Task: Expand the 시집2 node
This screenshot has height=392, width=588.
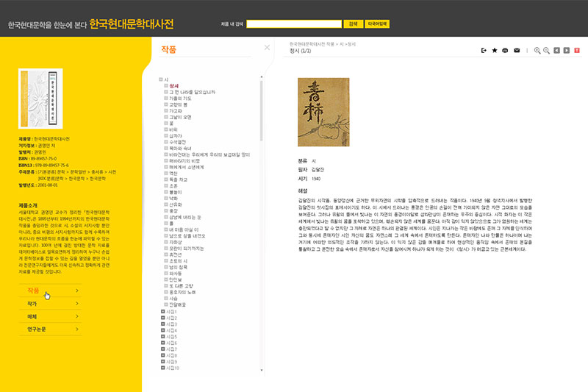Action: click(162, 318)
